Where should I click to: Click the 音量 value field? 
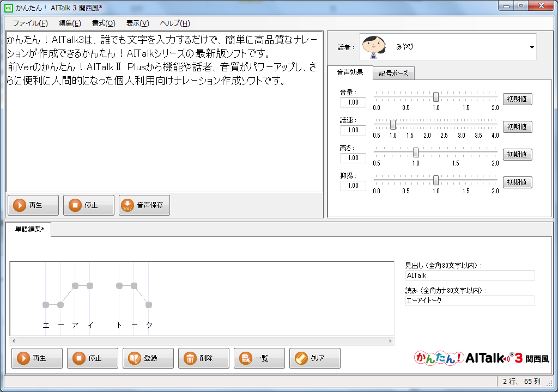353,102
